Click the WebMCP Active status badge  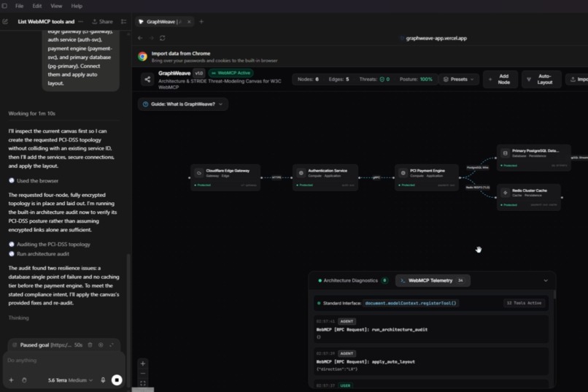(x=231, y=73)
